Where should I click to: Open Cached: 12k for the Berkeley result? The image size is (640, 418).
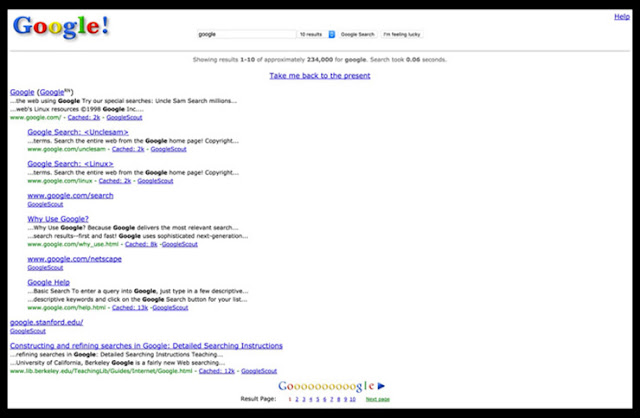tap(217, 371)
